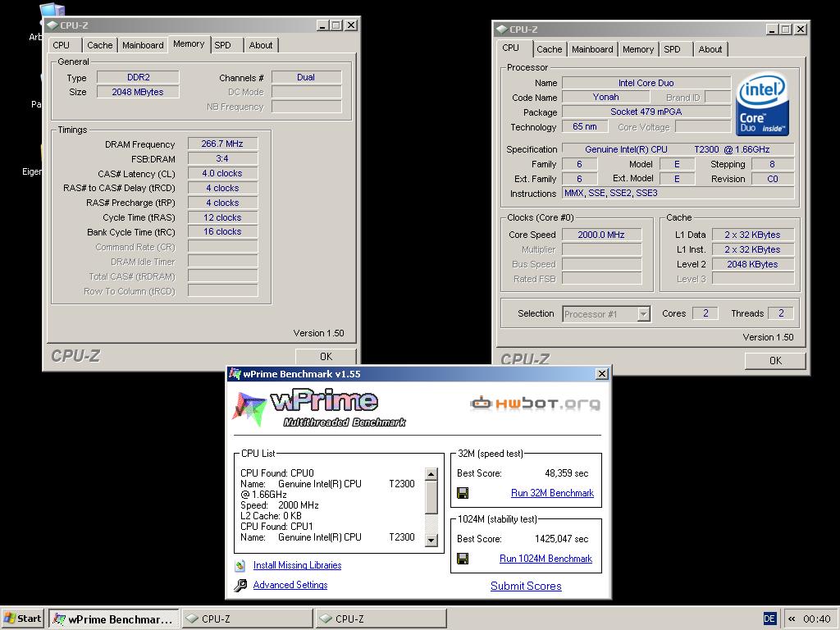
Task: Open the Mainboard tab in the left CPU-Z
Action: [143, 45]
